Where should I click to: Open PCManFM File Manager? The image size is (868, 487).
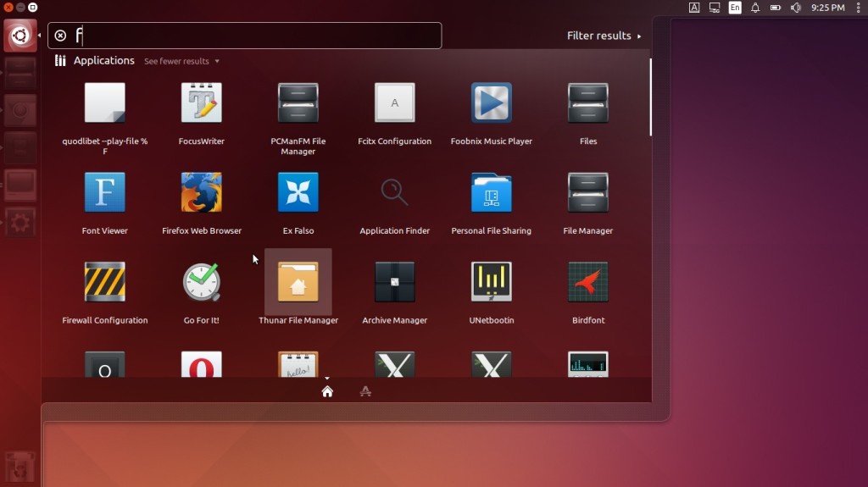click(298, 103)
